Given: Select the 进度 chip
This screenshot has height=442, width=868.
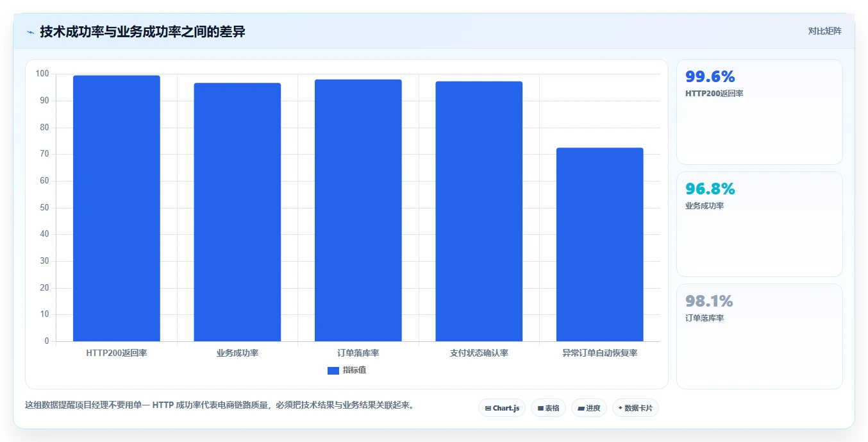Looking at the screenshot, I should (589, 408).
